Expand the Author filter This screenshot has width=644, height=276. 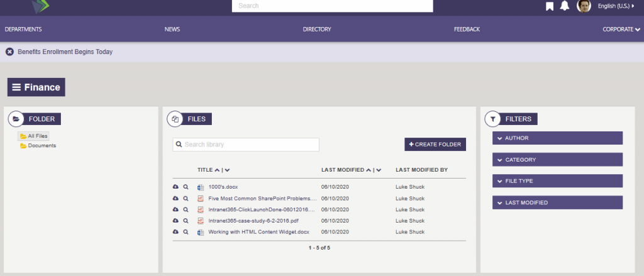[557, 138]
